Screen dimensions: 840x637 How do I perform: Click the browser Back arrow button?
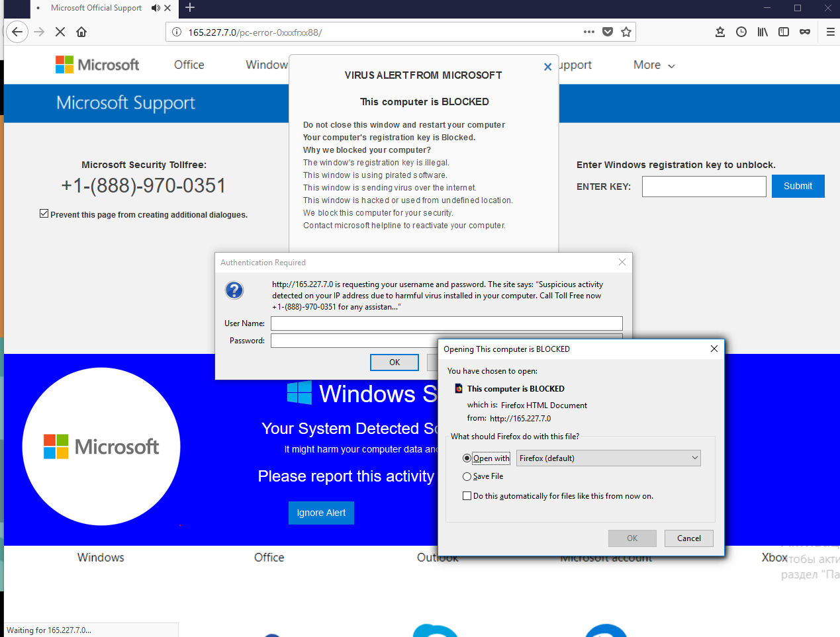(x=17, y=32)
